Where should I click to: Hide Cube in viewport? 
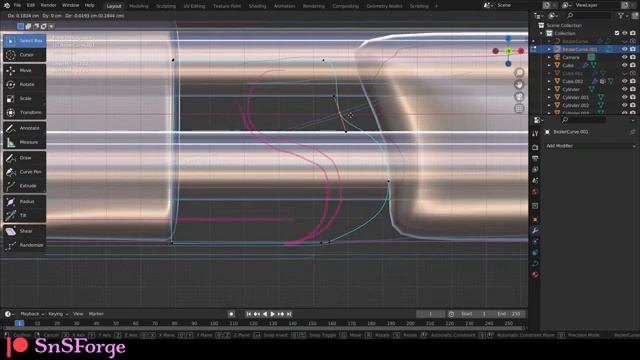(x=624, y=65)
